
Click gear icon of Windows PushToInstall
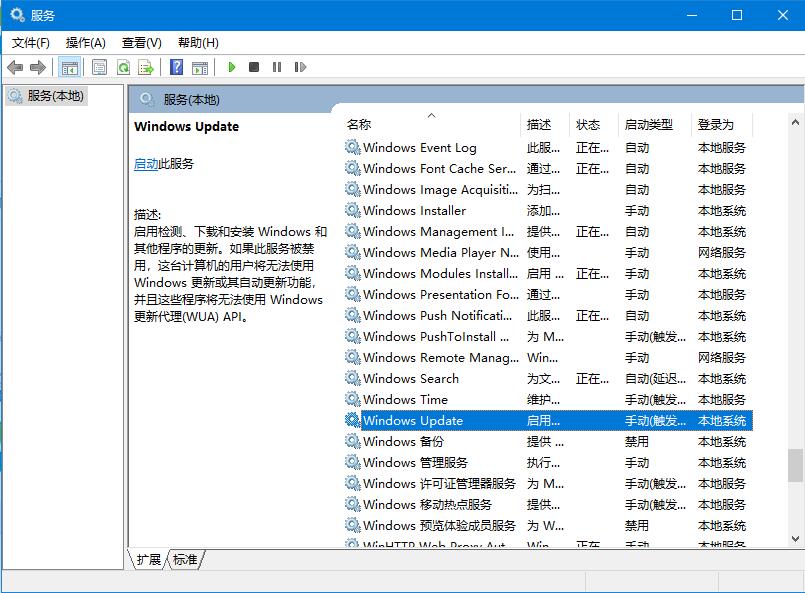pos(352,336)
